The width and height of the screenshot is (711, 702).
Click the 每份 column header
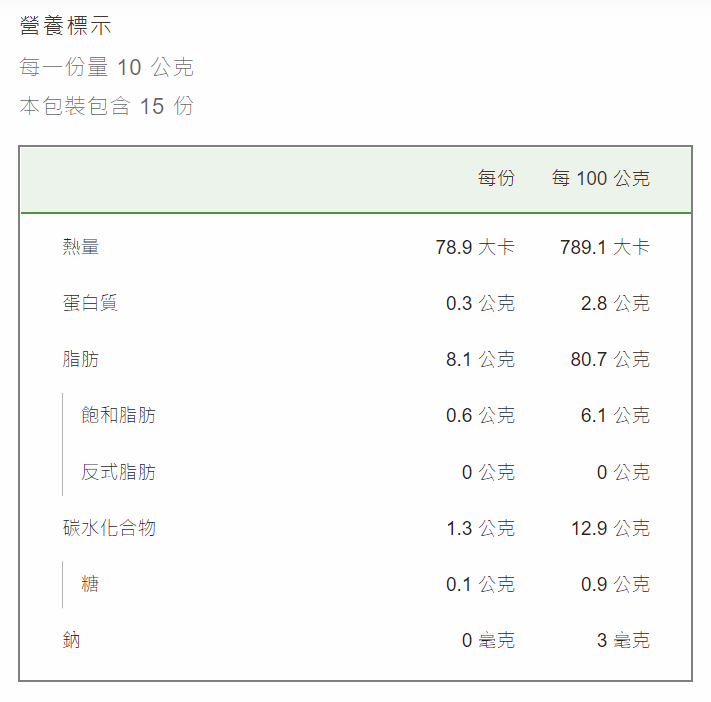[x=497, y=178]
